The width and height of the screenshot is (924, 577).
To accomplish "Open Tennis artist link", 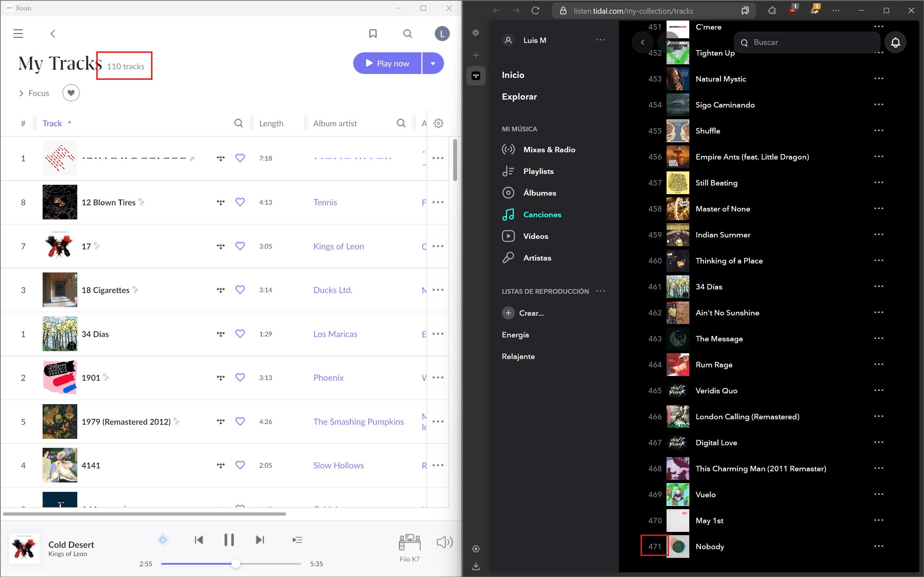I will point(325,202).
